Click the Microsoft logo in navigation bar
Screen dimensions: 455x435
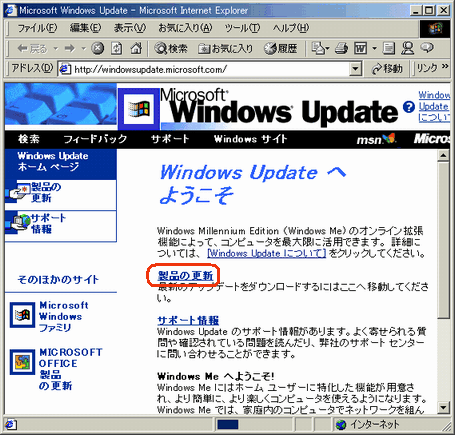coord(432,139)
